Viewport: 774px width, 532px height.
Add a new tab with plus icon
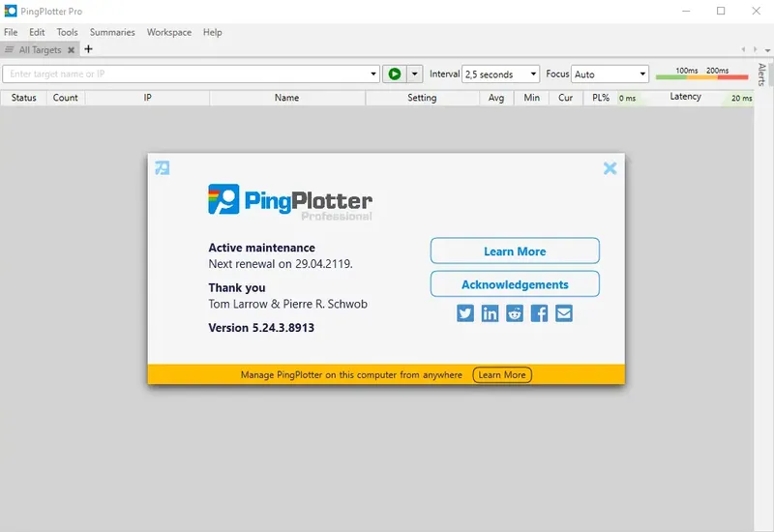tap(88, 49)
